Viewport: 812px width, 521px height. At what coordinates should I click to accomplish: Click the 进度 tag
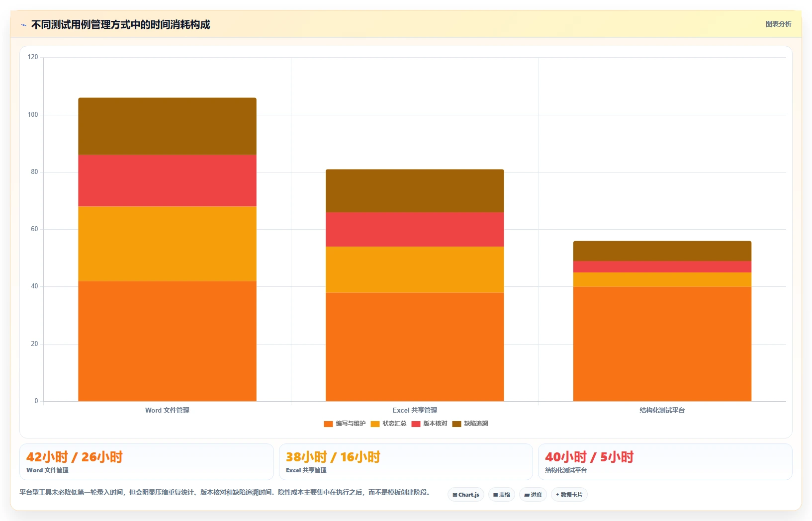pyautogui.click(x=533, y=495)
